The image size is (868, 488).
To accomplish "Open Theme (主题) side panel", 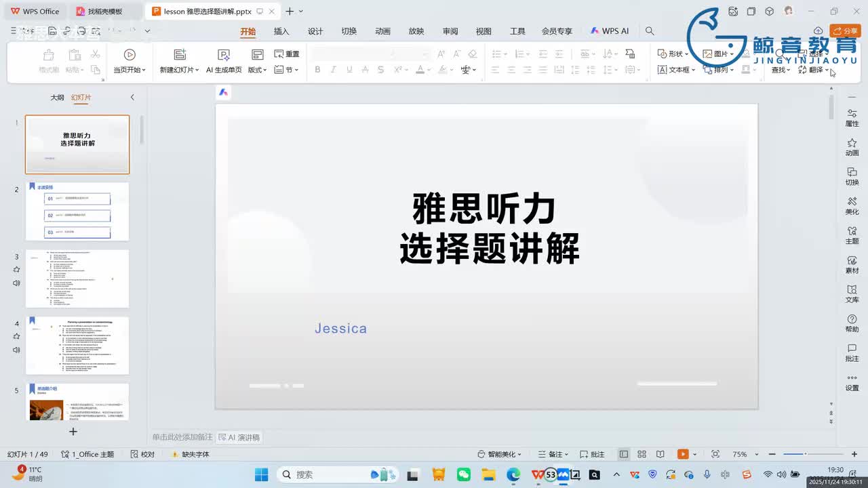I will (x=852, y=235).
